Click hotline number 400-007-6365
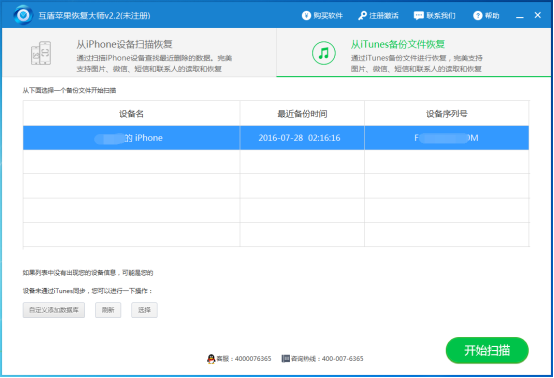554x378 pixels. pyautogui.click(x=342, y=359)
